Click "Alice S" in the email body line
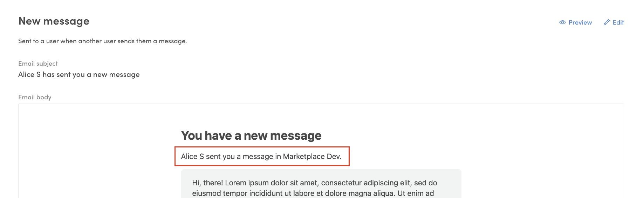 [192, 157]
